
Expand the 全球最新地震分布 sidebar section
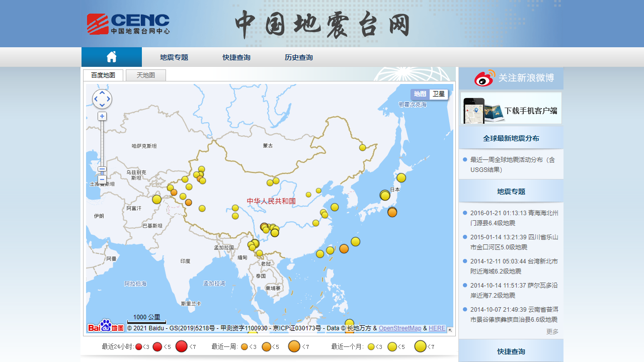[511, 138]
